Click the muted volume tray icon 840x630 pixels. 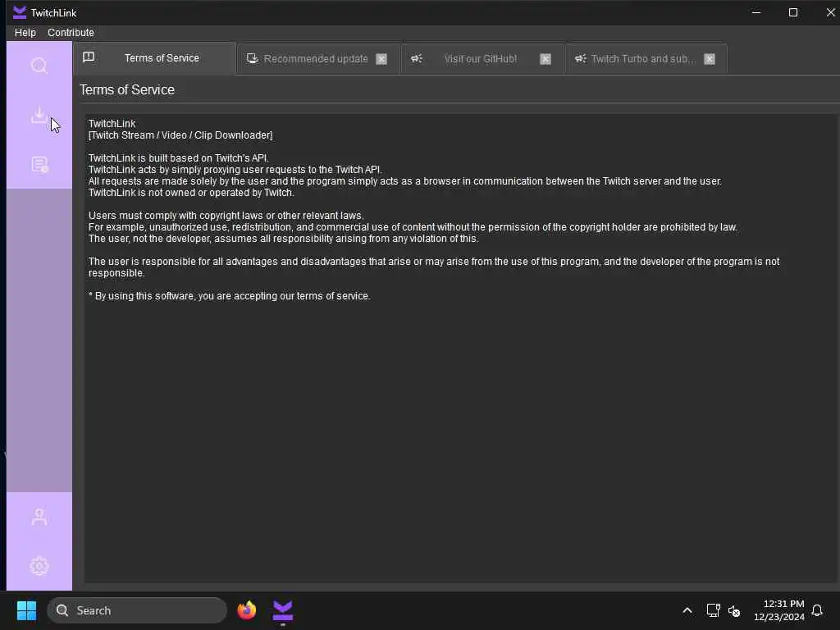coord(734,610)
